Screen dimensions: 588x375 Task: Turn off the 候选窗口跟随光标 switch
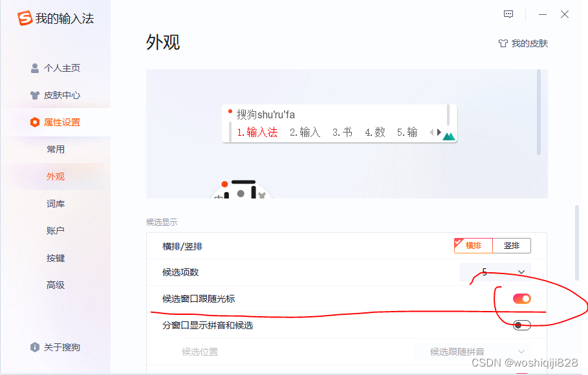521,298
